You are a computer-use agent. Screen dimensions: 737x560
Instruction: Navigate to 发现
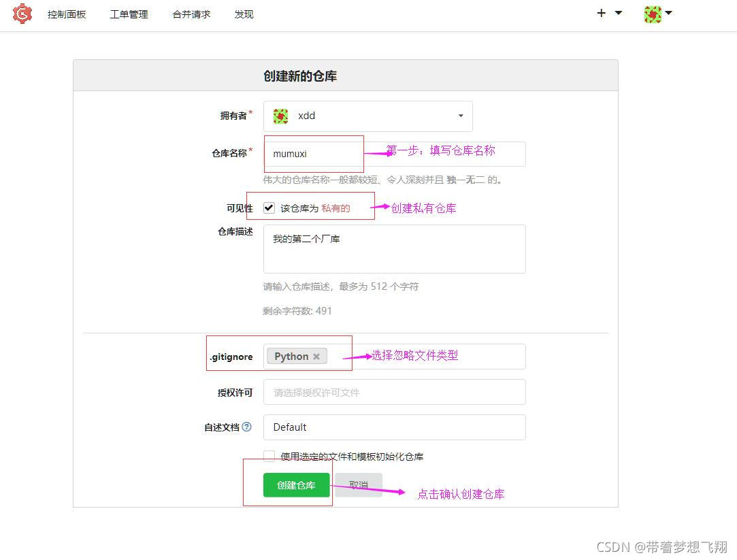[243, 14]
